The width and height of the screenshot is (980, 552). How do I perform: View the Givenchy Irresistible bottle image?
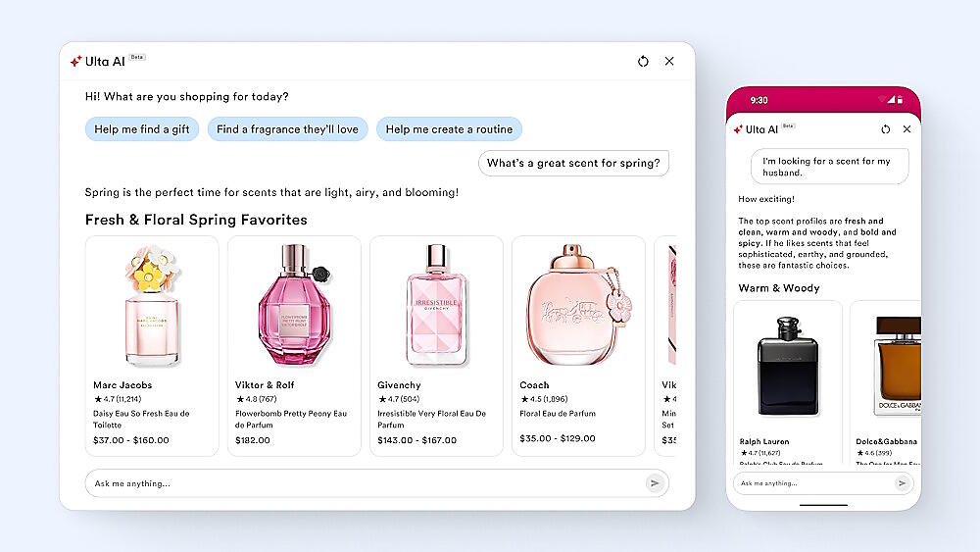pyautogui.click(x=436, y=305)
